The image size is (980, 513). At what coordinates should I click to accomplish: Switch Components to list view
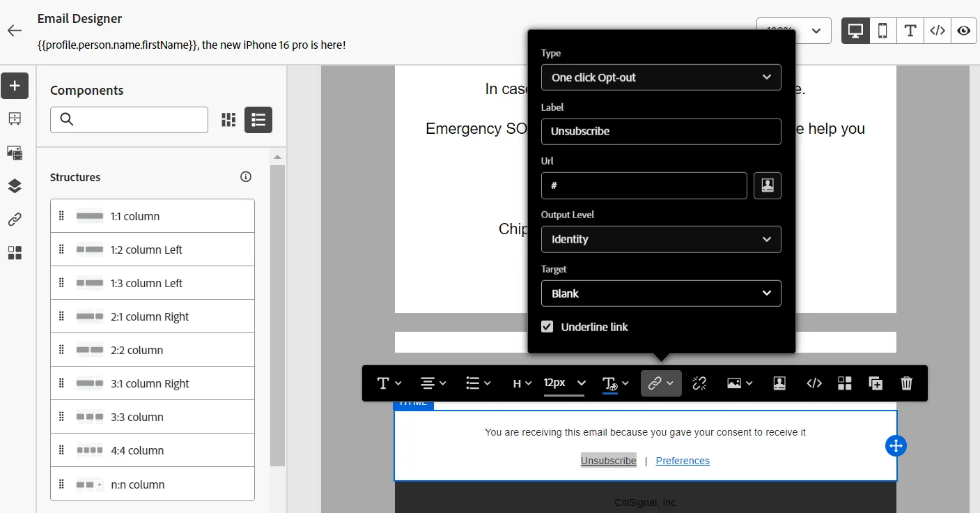click(x=258, y=120)
